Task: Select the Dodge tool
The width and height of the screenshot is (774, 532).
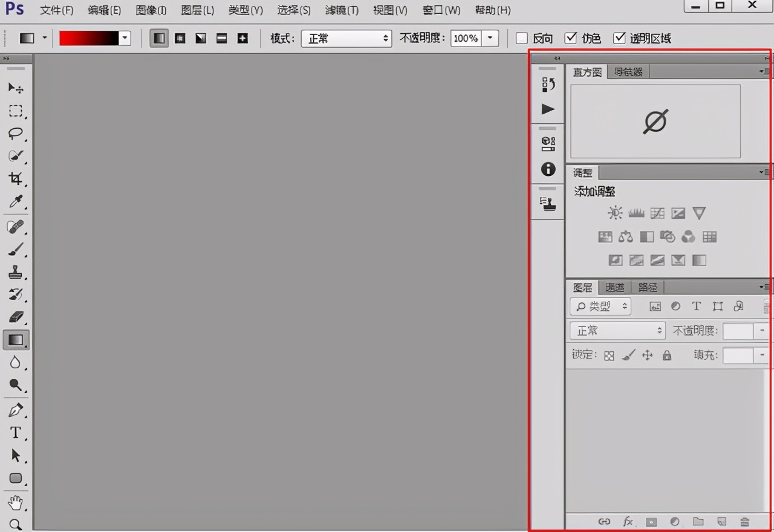Action: click(x=16, y=385)
